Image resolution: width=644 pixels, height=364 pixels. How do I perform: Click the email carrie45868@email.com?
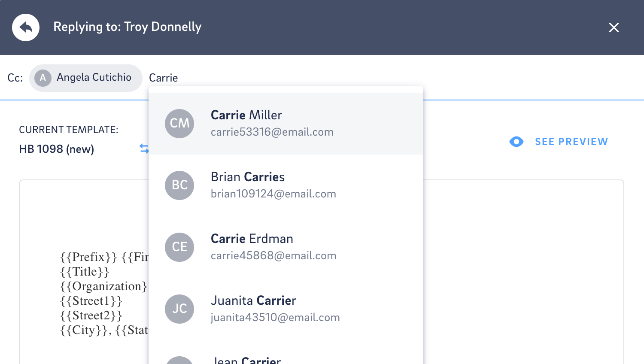pyautogui.click(x=273, y=255)
